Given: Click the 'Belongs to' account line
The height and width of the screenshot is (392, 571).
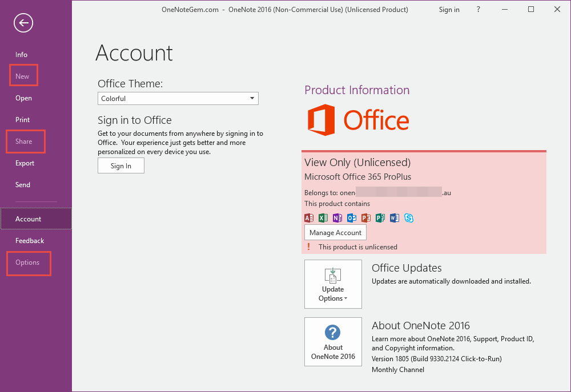Looking at the screenshot, I should [x=377, y=192].
